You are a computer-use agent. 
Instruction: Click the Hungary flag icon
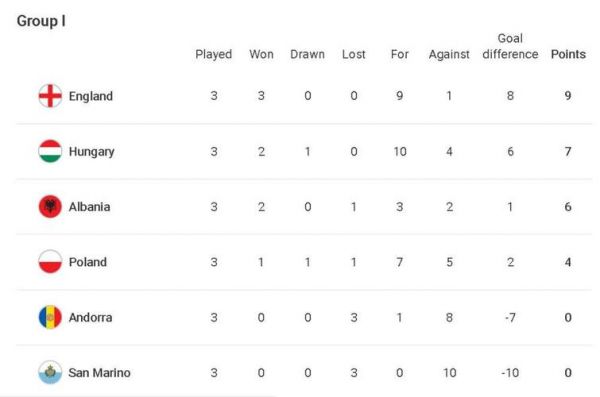50,151
